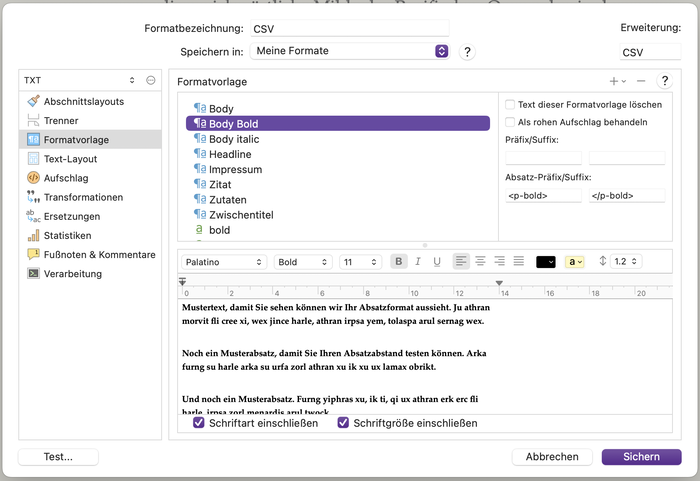The image size is (700, 481).
Task: Open the Palatino font dropdown
Action: tap(224, 262)
